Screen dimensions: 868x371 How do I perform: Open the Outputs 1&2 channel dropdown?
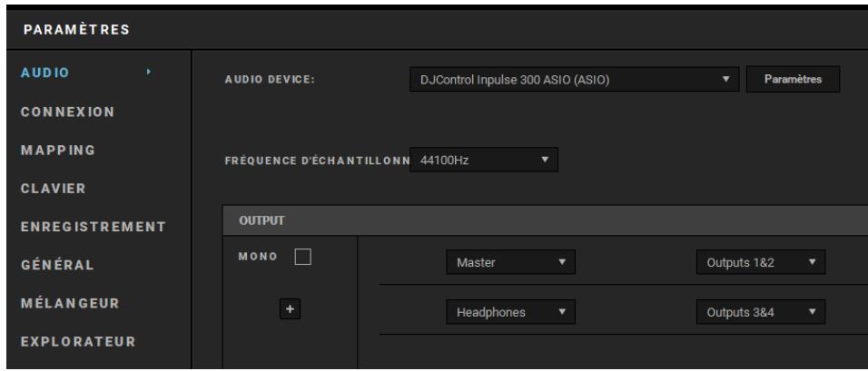(x=761, y=262)
